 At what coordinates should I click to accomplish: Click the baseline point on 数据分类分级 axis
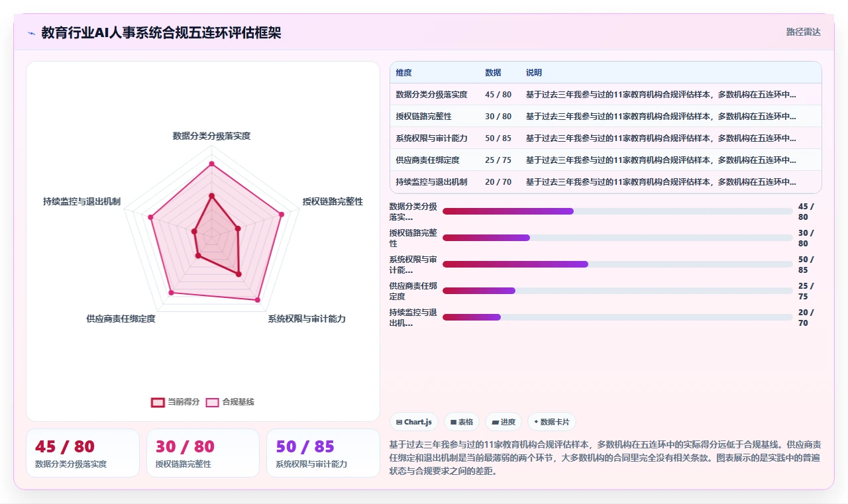point(211,163)
